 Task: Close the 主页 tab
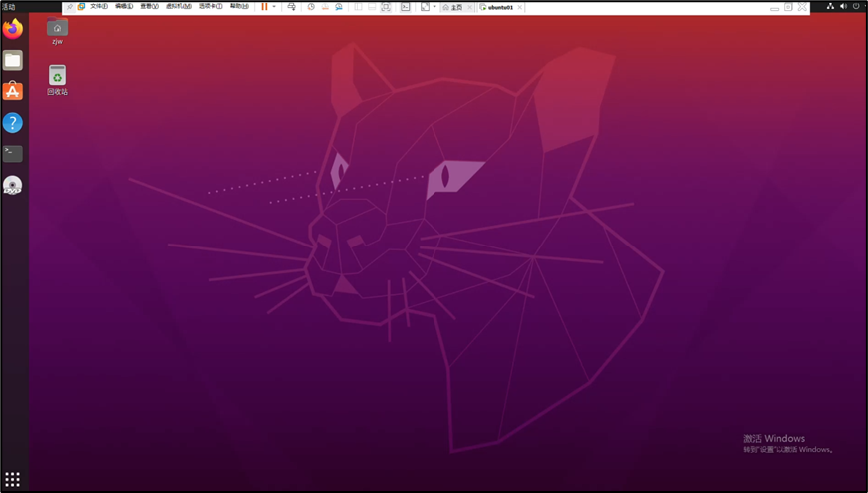(470, 7)
